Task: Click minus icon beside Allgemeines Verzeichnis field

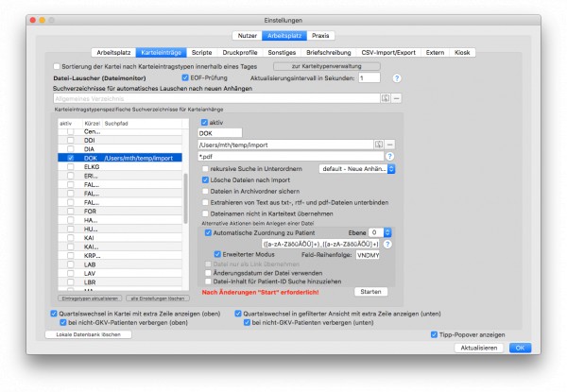Action: pyautogui.click(x=397, y=98)
